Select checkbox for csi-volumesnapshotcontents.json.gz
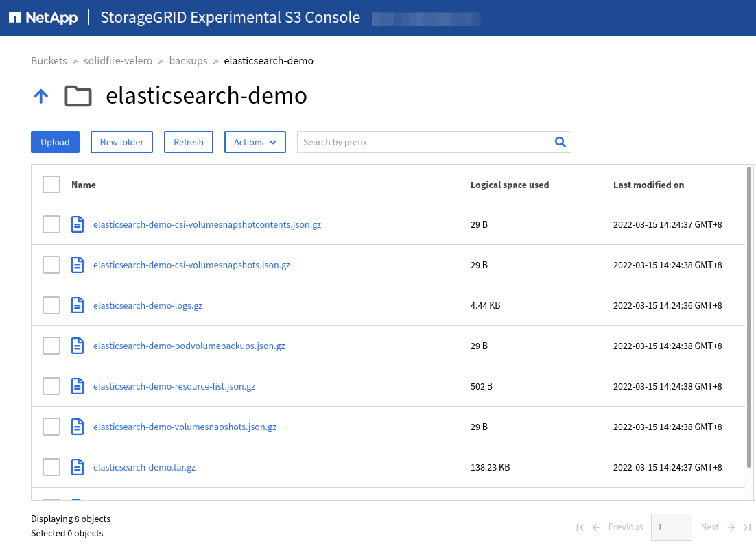 pos(51,224)
